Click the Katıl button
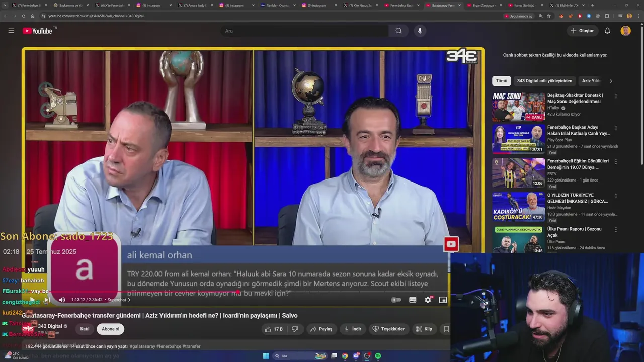The image size is (644, 362). [x=85, y=329]
